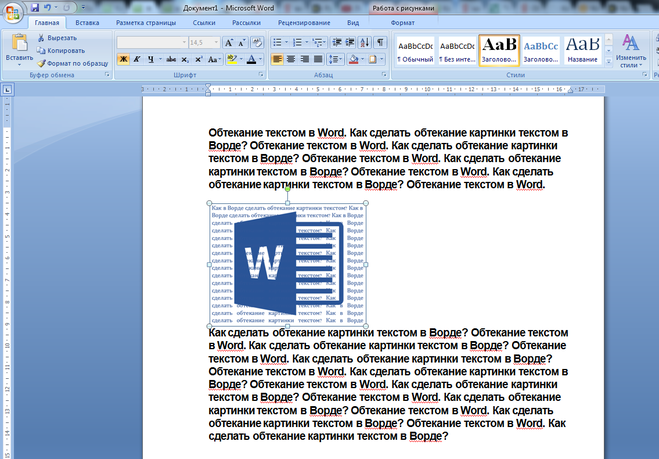The width and height of the screenshot is (659, 459).
Task: Decrease paragraph indent
Action: (x=337, y=42)
